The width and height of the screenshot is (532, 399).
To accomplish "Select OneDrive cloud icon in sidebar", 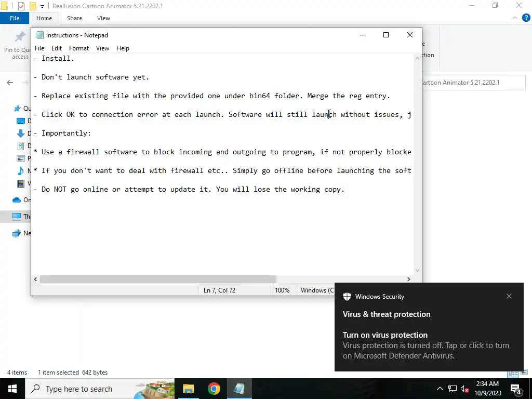I will pyautogui.click(x=17, y=200).
